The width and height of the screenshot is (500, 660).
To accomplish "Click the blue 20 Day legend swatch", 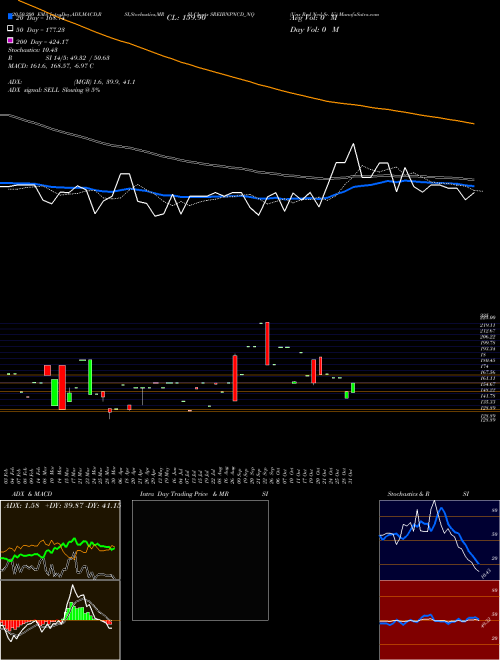I will tap(10, 17).
